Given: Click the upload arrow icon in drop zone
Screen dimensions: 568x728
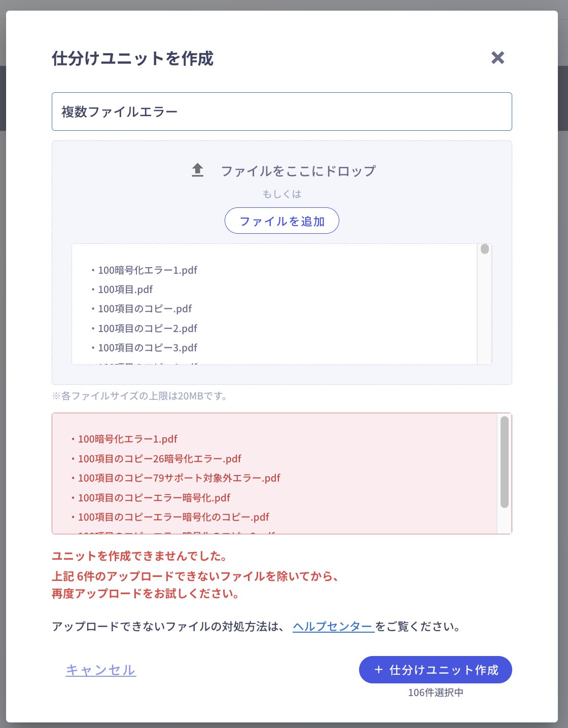Looking at the screenshot, I should [197, 170].
